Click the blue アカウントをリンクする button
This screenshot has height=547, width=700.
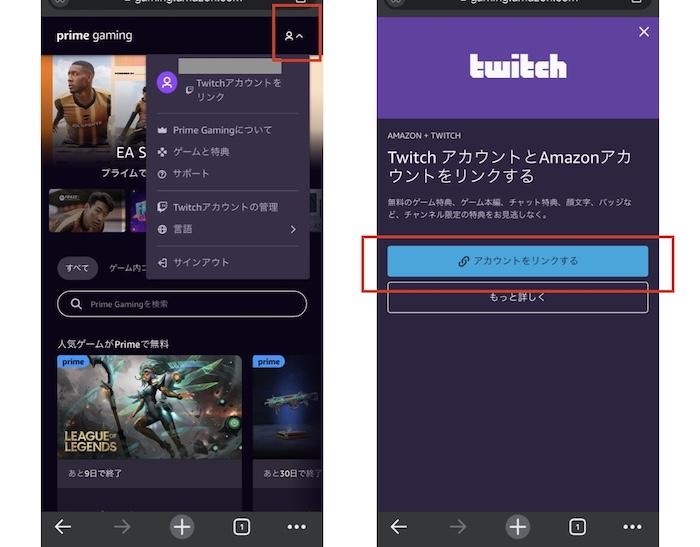click(518, 261)
